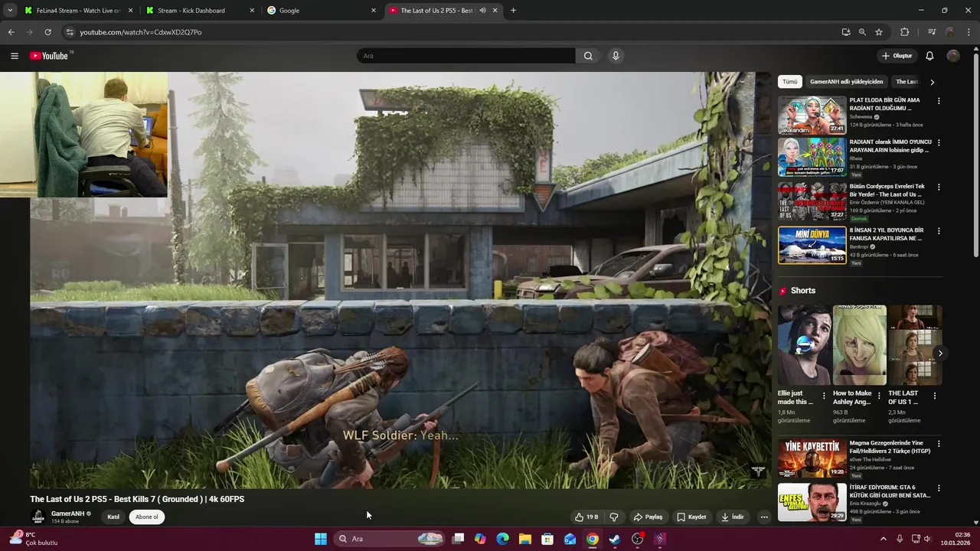Open the GamerANH channel name link
Viewport: 980px width, 551px height.
(67, 514)
